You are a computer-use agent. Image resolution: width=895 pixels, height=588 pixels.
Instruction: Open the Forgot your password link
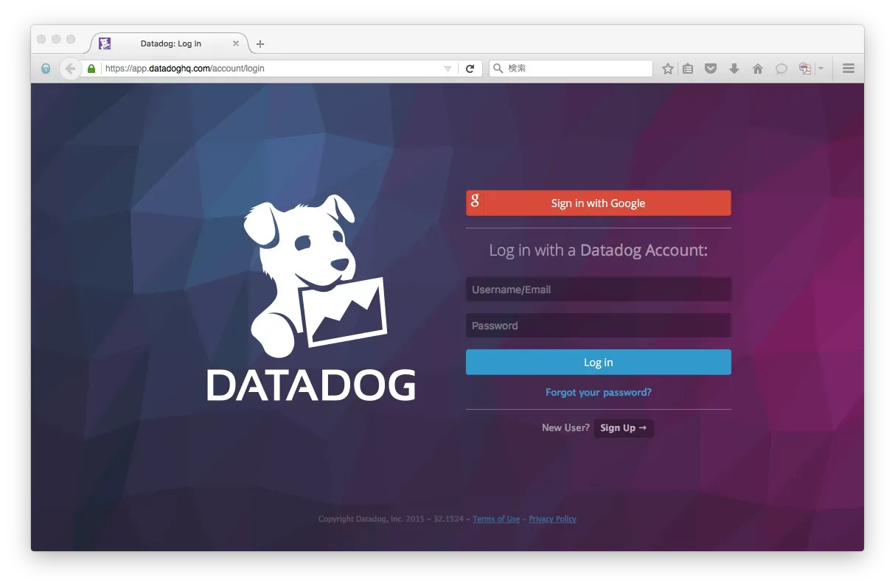[x=598, y=392]
